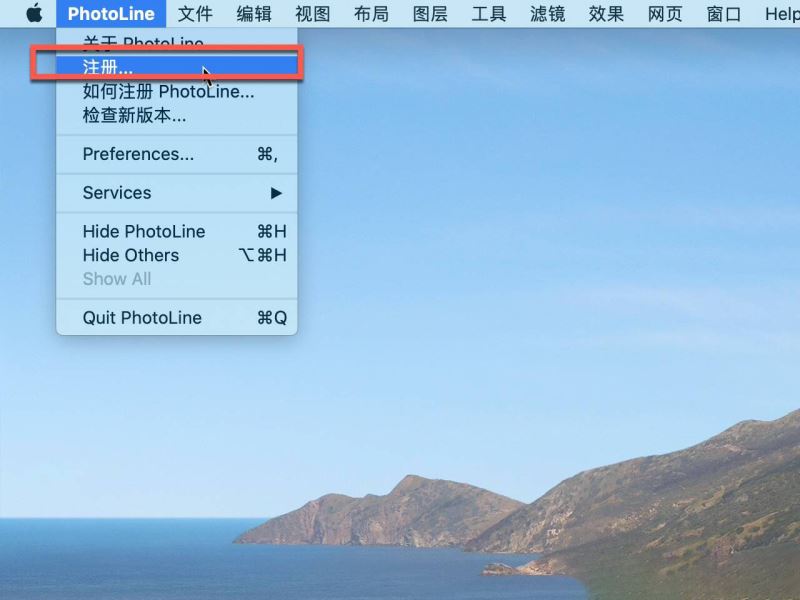800x600 pixels.
Task: Open the 滤镜 menu
Action: pyautogui.click(x=547, y=14)
